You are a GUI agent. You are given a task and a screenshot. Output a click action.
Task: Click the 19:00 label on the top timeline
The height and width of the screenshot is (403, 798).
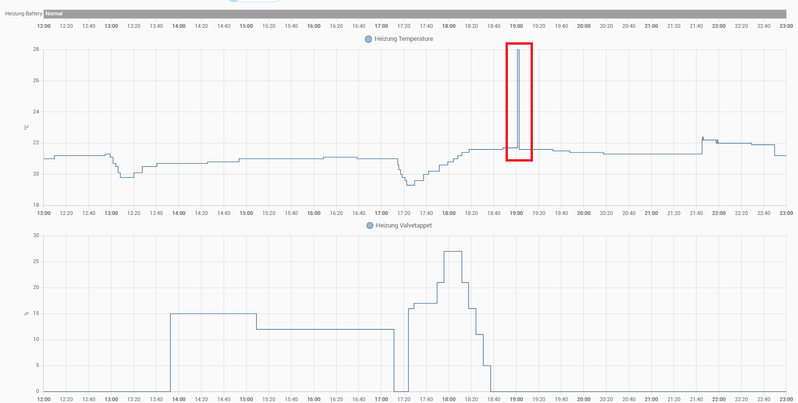(516, 26)
